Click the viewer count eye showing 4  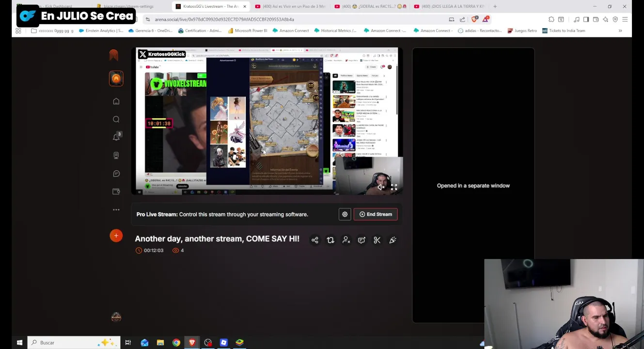point(178,250)
